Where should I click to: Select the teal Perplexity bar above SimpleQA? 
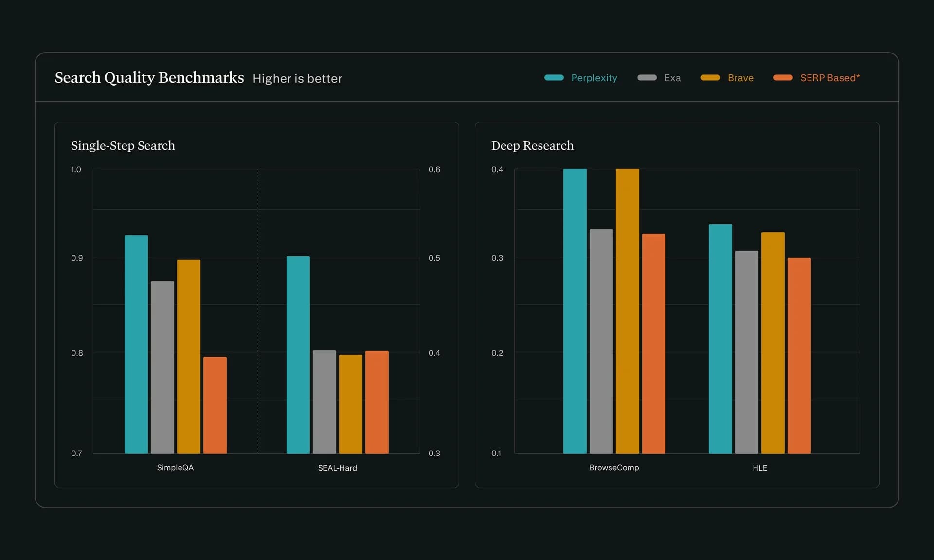[x=136, y=340]
